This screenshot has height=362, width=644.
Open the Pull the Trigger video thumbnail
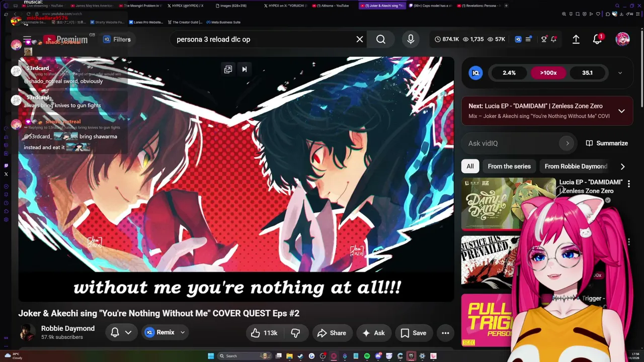(x=487, y=320)
